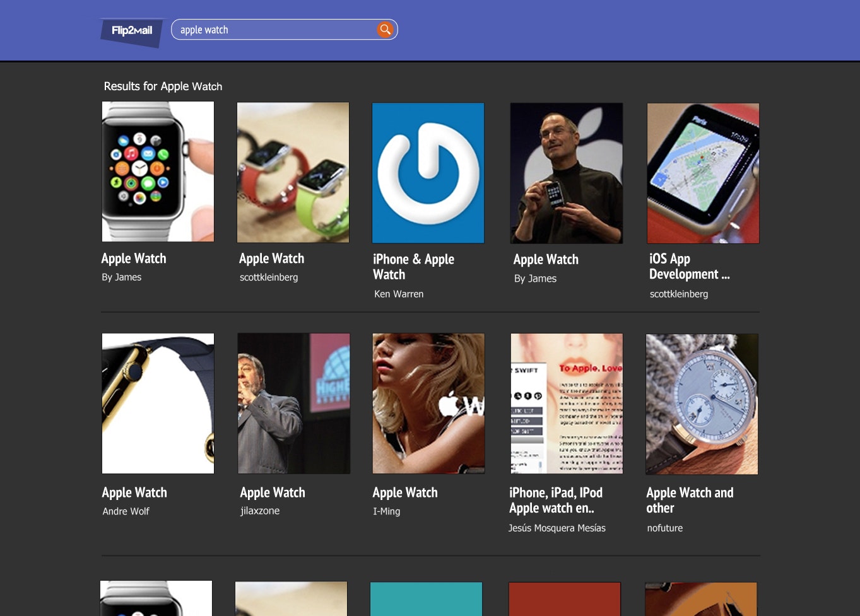Open 'Apple Watch' title above Andre Wolf
Screen dimensions: 860x616
tap(134, 492)
